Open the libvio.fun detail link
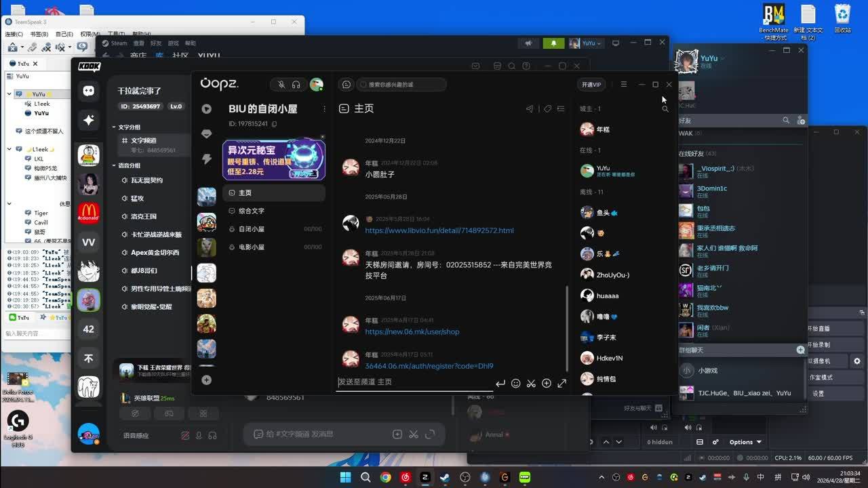This screenshot has height=488, width=868. [x=439, y=230]
